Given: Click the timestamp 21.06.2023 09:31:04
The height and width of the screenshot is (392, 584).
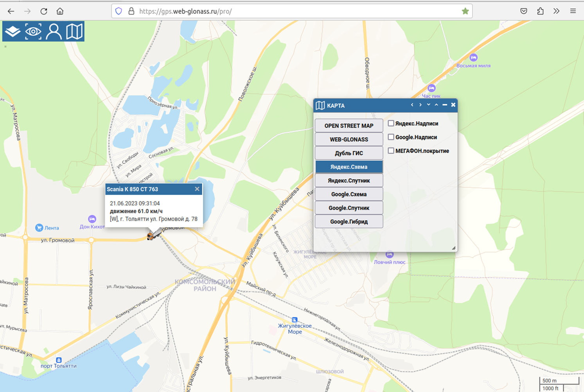Looking at the screenshot, I should pos(135,203).
